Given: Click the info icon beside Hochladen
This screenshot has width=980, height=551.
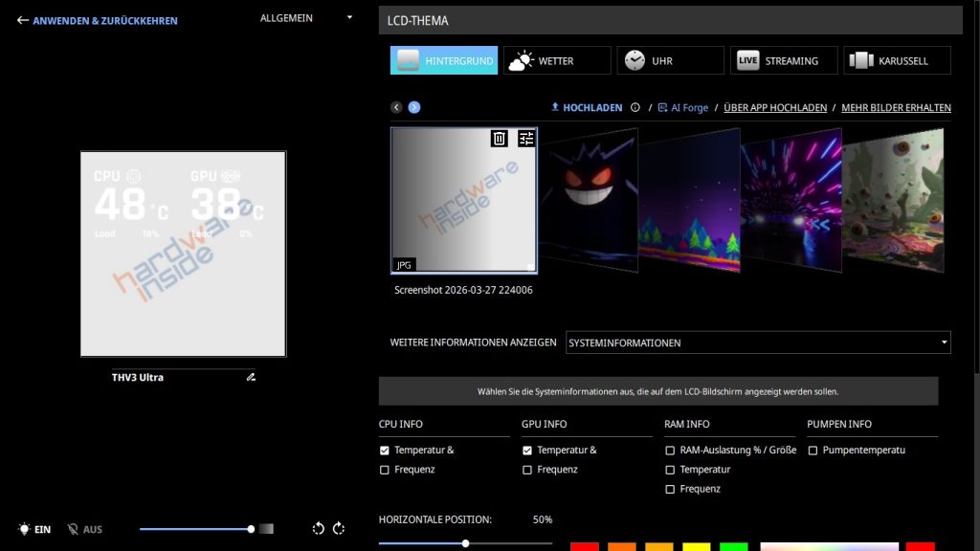Looking at the screenshot, I should click(635, 108).
